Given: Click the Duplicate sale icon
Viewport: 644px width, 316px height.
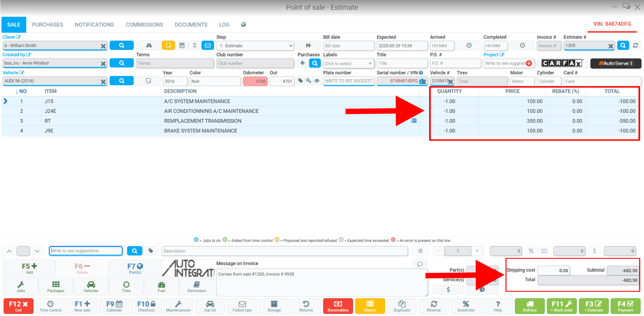Looking at the screenshot, I should [x=402, y=306].
